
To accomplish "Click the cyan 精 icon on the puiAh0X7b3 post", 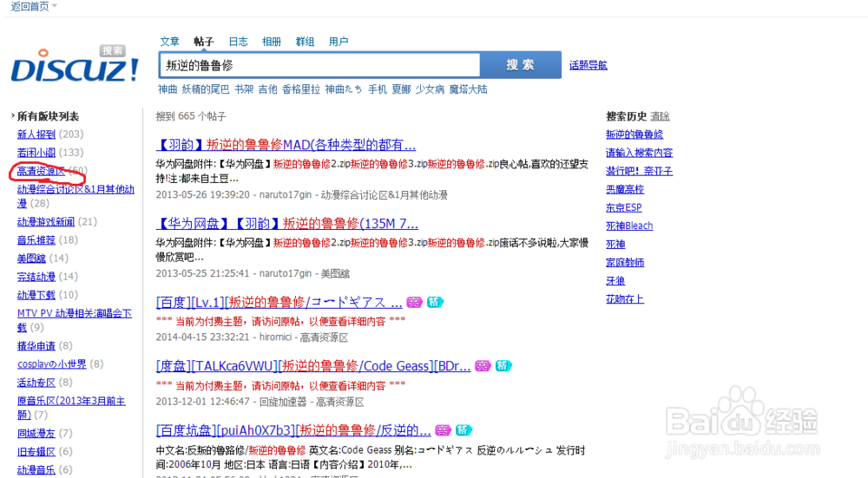I will coord(464,430).
